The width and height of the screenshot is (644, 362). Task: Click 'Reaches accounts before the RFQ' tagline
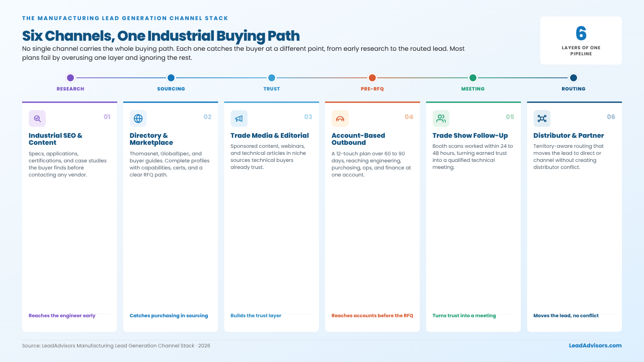point(372,316)
